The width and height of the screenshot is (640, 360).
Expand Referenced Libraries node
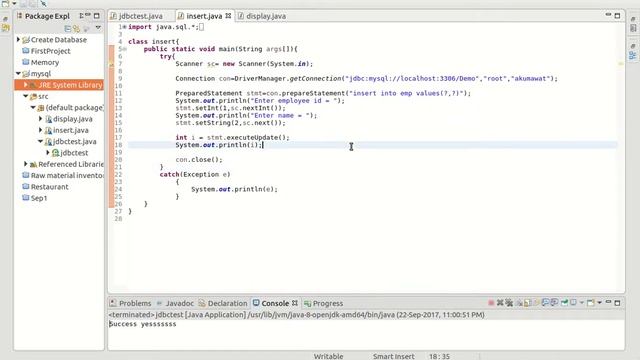[25, 164]
